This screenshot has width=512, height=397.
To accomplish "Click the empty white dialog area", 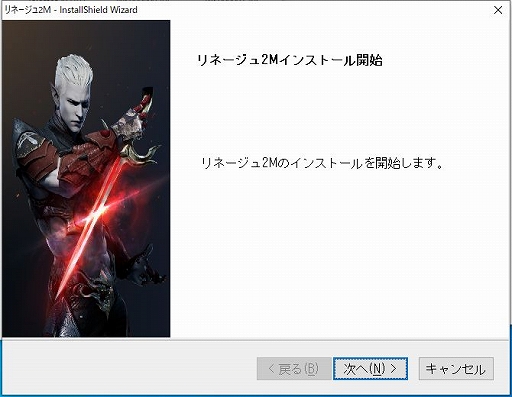I will pos(340,260).
